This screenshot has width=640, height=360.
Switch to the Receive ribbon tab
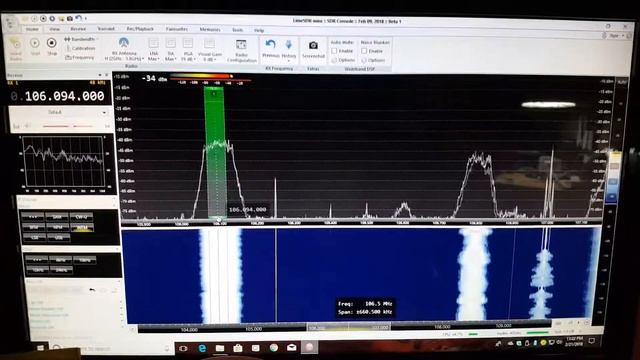coord(78,29)
